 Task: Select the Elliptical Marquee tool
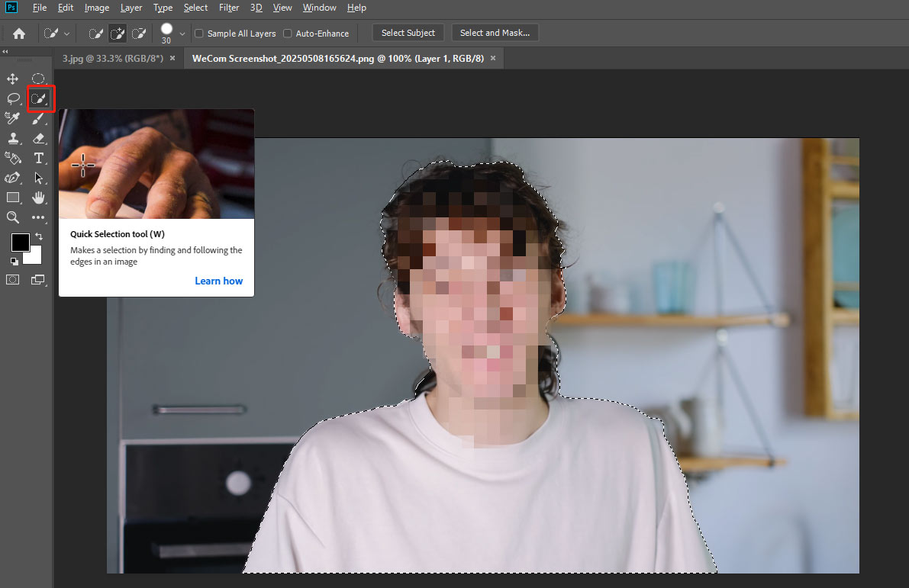coord(38,79)
